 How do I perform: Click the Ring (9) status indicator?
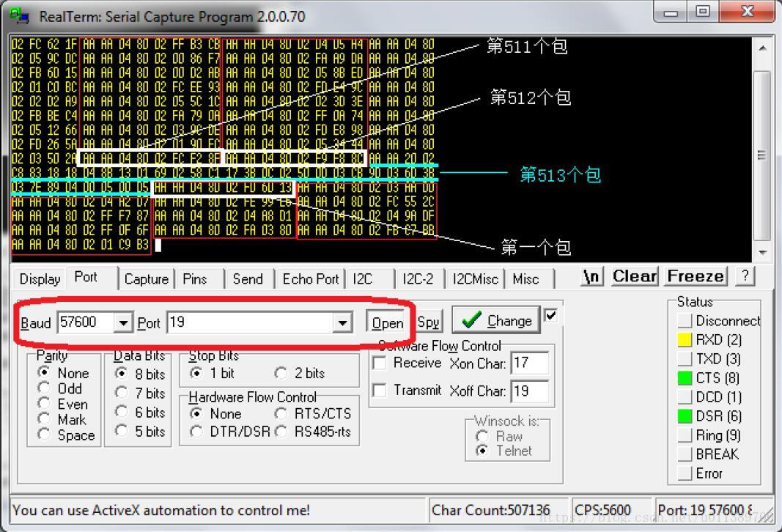pyautogui.click(x=685, y=435)
